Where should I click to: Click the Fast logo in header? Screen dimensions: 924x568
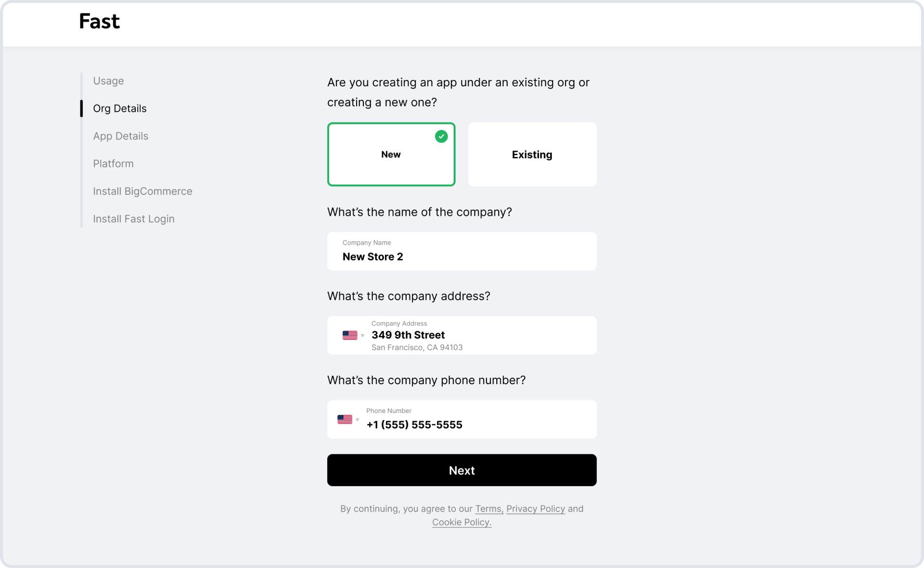pos(100,21)
